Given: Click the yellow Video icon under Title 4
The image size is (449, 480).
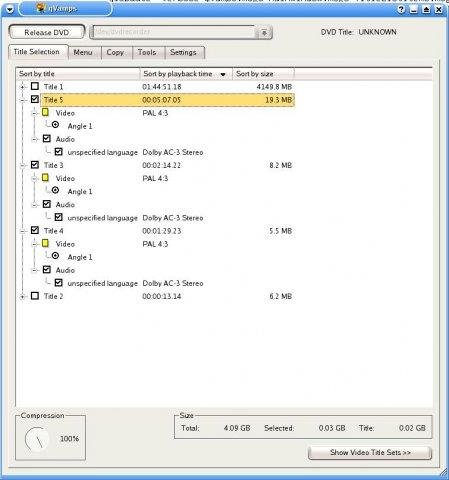Looking at the screenshot, I should tap(45, 243).
